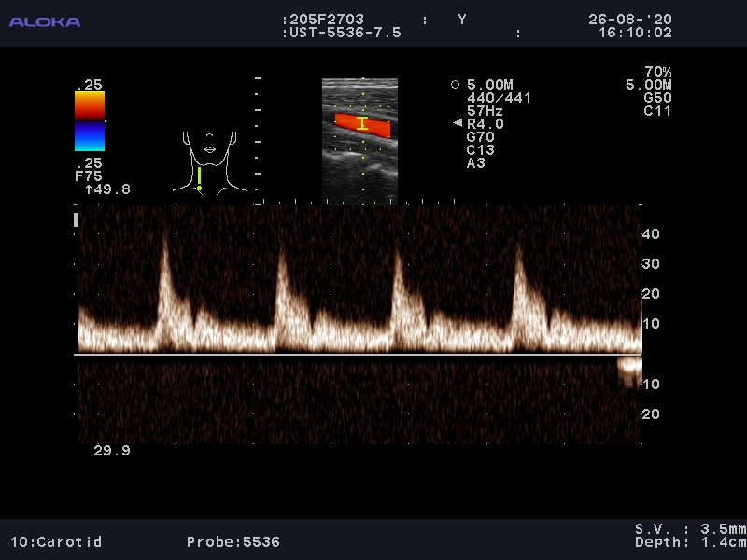Select the Probe:5536 label
This screenshot has height=560, width=747.
pyautogui.click(x=233, y=541)
